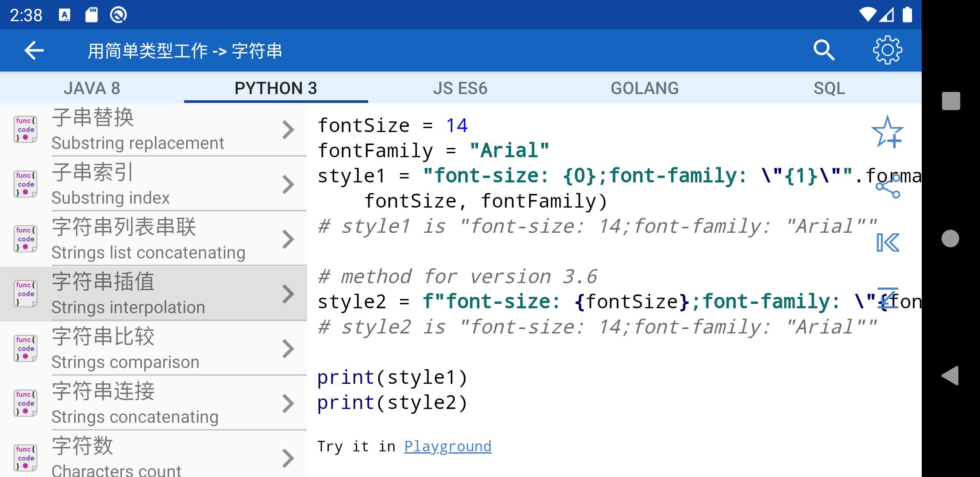
Task: Open search with magnifier icon
Action: coord(823,50)
